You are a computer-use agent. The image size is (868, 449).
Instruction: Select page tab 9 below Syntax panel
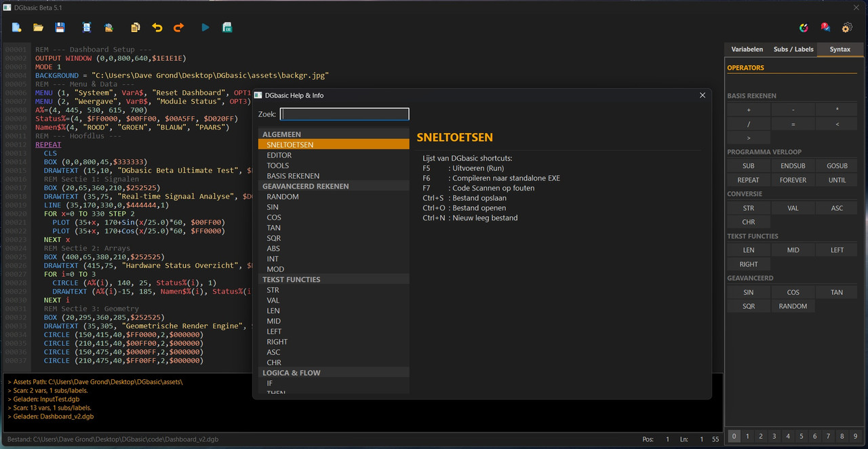856,437
